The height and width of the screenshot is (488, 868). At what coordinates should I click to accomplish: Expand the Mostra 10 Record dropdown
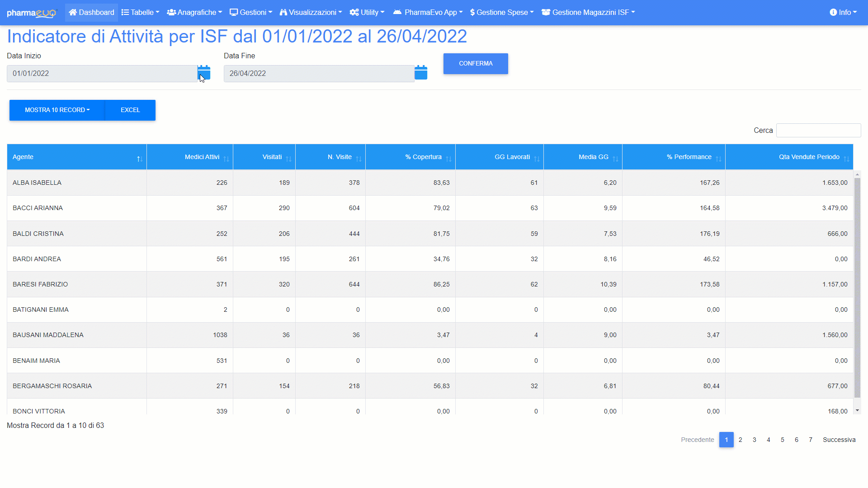tap(57, 110)
